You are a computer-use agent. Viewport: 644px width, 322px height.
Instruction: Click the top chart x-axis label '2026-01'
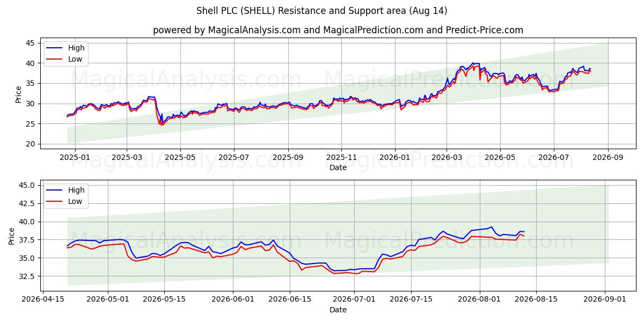[395, 157]
